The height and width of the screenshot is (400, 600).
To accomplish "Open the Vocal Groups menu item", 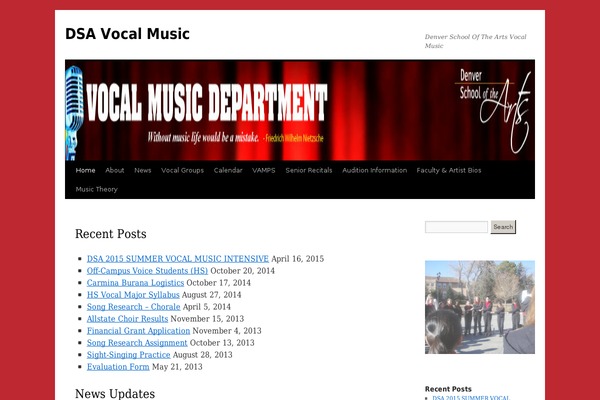I will tap(183, 170).
